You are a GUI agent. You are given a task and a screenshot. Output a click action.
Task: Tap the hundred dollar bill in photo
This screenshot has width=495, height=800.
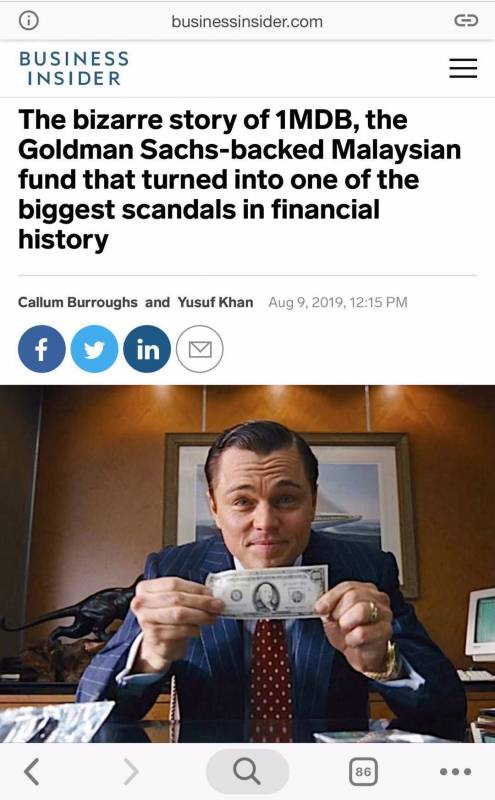(x=267, y=592)
